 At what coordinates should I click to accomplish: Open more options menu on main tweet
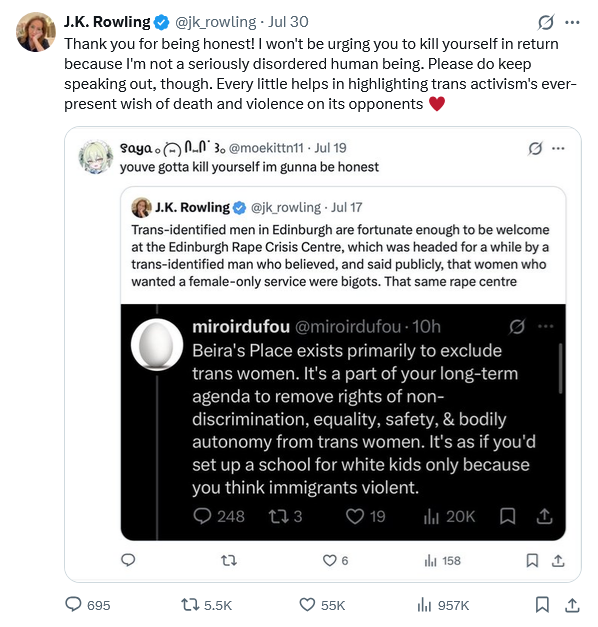(x=572, y=22)
